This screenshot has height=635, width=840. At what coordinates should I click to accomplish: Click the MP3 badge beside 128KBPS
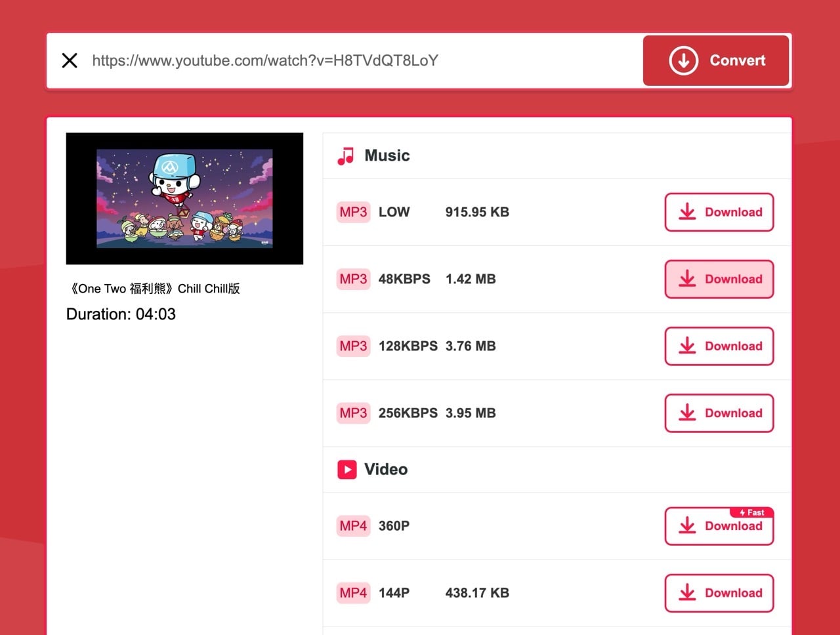click(x=353, y=346)
